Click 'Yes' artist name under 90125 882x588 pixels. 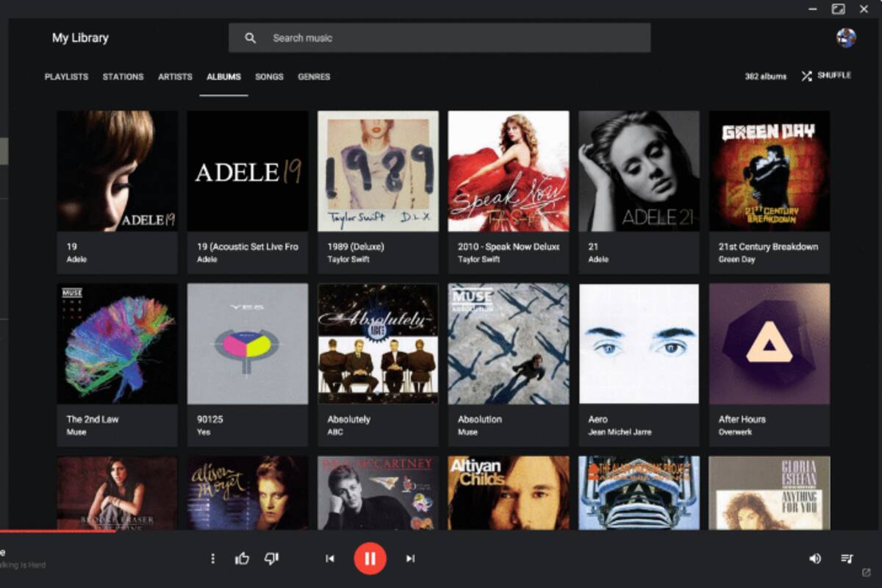pos(204,432)
